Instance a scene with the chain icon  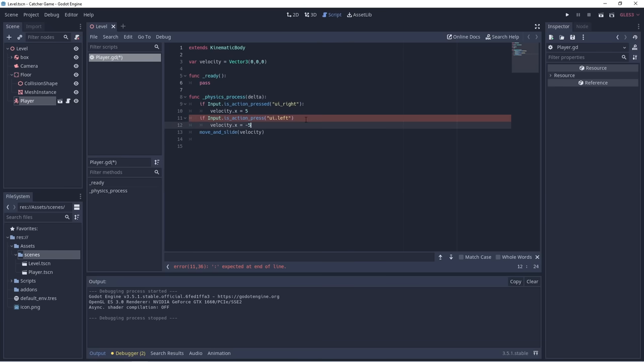point(19,37)
